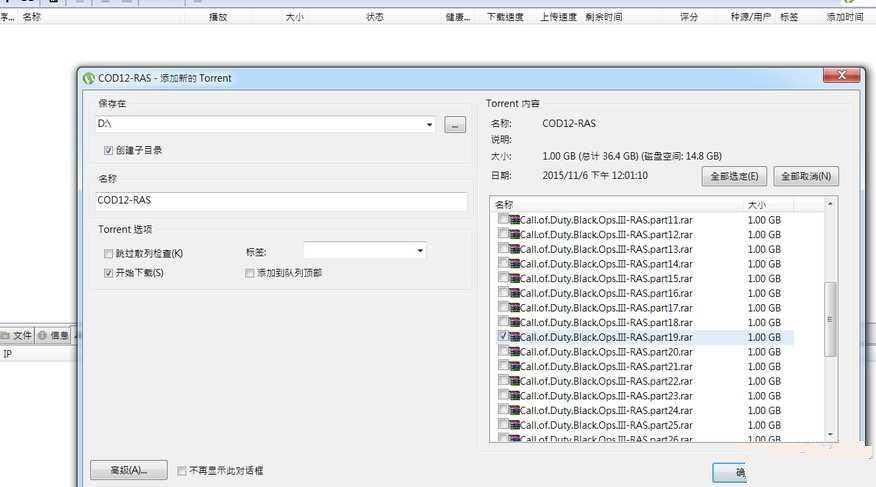
Task: Select the part22.rar file row
Action: 645,381
